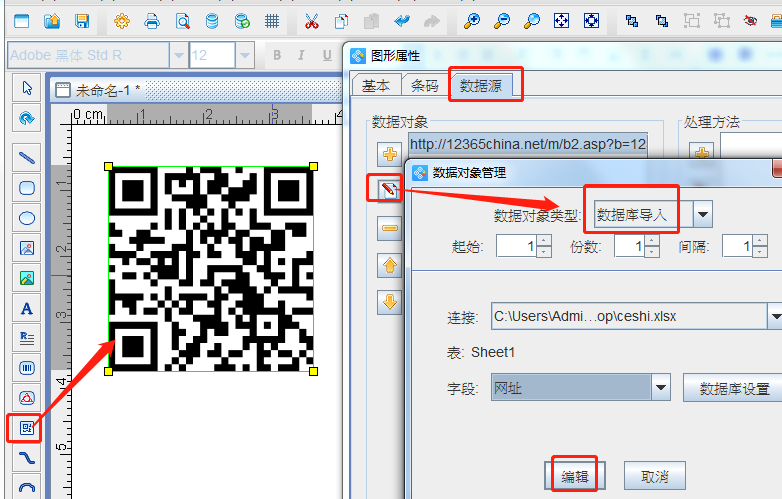This screenshot has height=499, width=782.
Task: Click the scissors cut icon
Action: click(311, 20)
